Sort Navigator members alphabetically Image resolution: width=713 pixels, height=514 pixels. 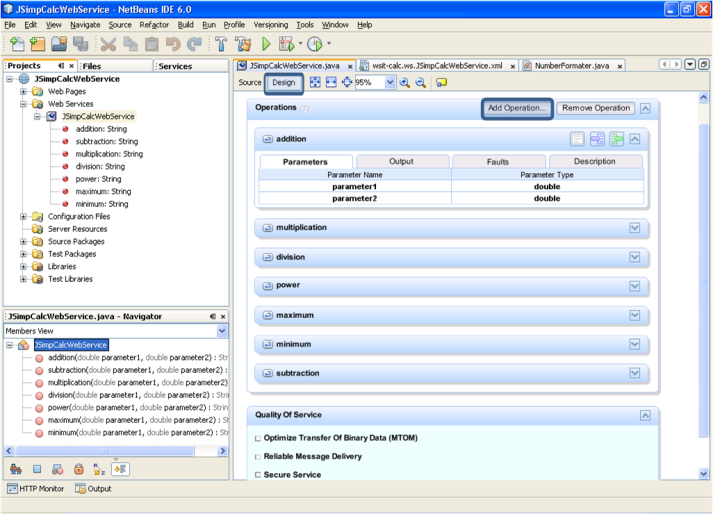99,469
